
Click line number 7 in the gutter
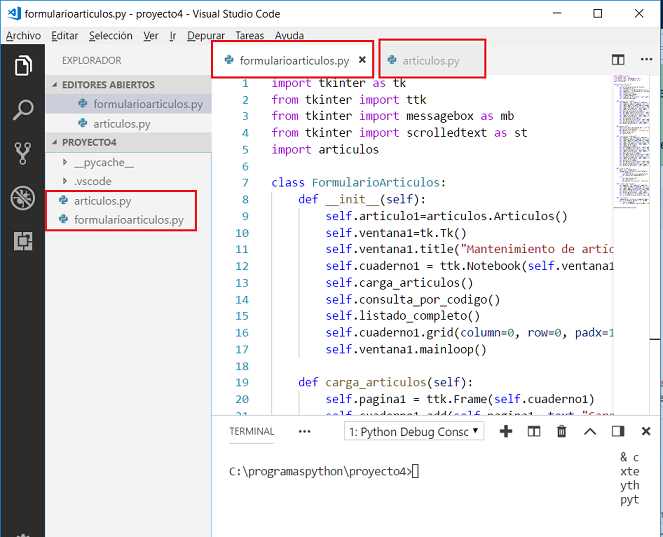245,183
